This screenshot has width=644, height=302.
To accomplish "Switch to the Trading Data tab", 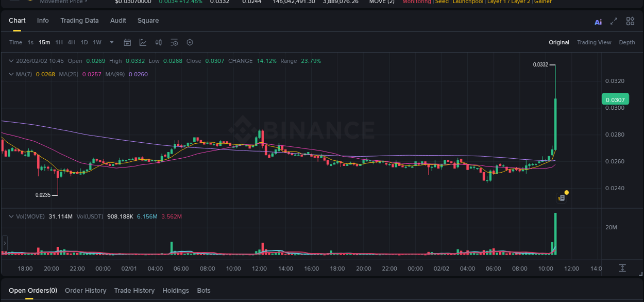I will coord(79,21).
